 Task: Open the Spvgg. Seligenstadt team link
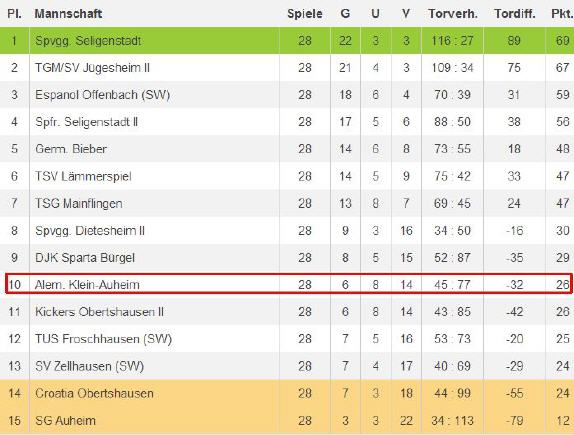tap(88, 41)
